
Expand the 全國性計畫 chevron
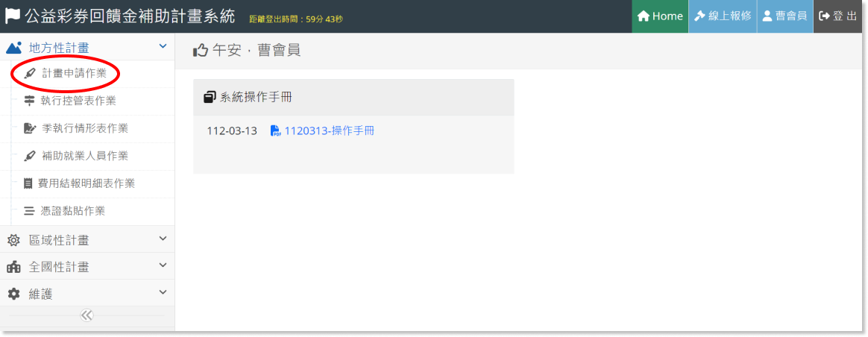[x=163, y=265]
